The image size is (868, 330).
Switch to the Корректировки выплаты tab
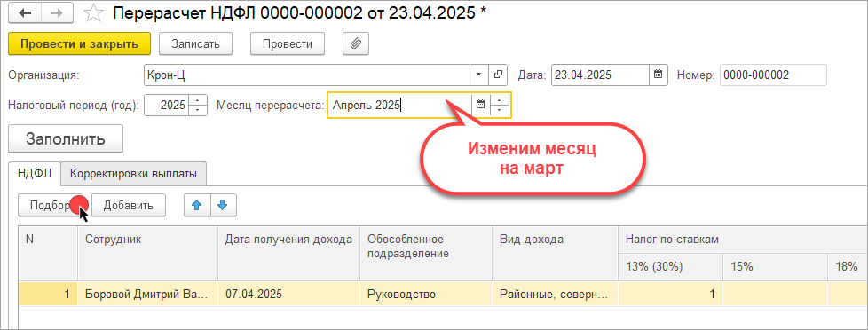point(133,174)
